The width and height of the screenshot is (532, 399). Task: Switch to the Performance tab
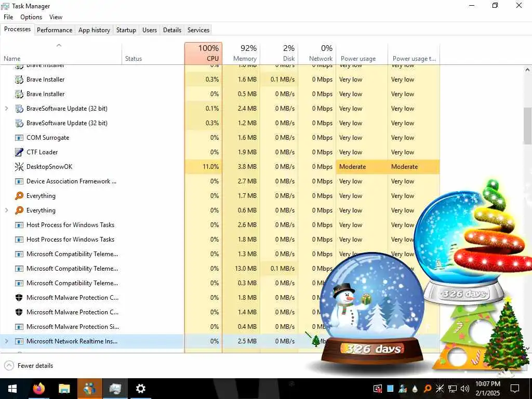click(x=55, y=30)
